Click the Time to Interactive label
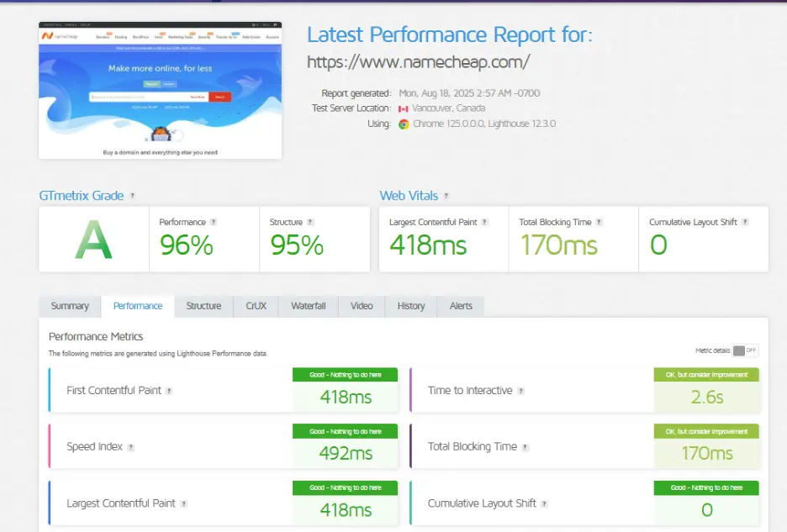 [x=470, y=391]
